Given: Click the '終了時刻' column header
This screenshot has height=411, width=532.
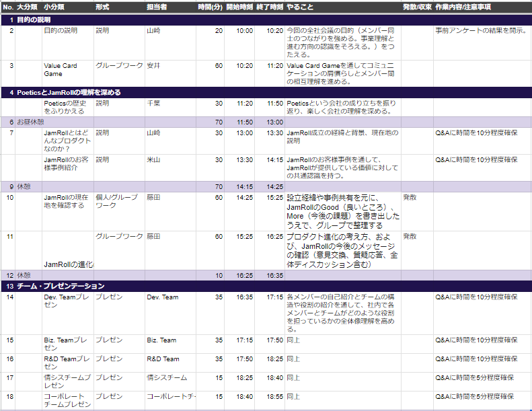Looking at the screenshot, I should [x=270, y=7].
